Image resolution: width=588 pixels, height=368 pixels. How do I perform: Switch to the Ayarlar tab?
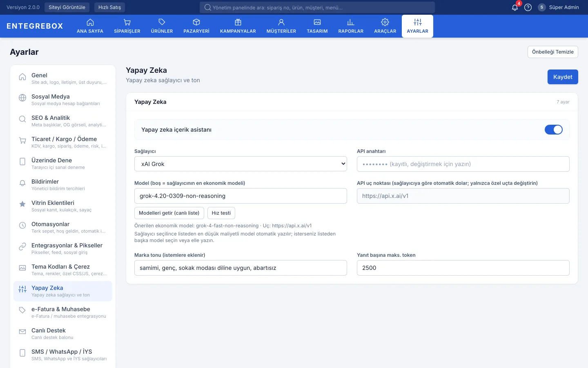[417, 26]
